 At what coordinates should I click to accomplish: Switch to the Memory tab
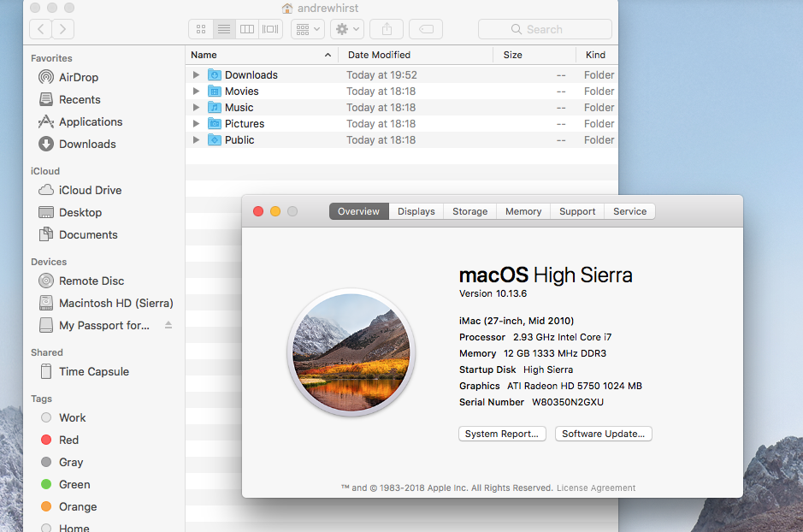pos(523,211)
